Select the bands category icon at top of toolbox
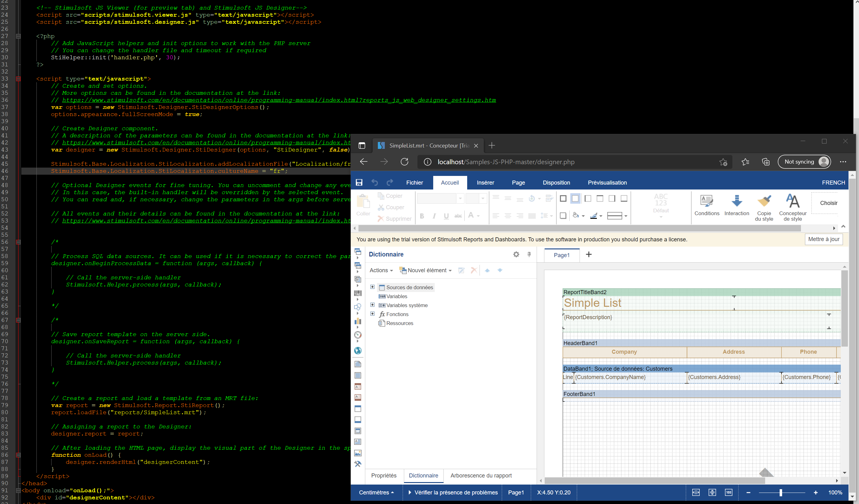Image resolution: width=859 pixels, height=504 pixels. (358, 252)
